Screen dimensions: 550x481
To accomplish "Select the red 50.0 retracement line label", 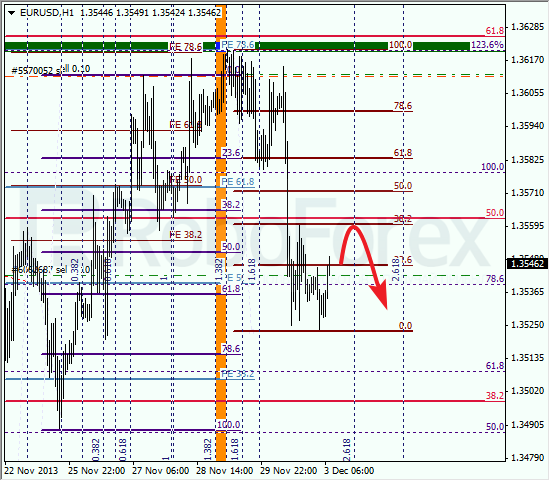I will click(x=495, y=213).
